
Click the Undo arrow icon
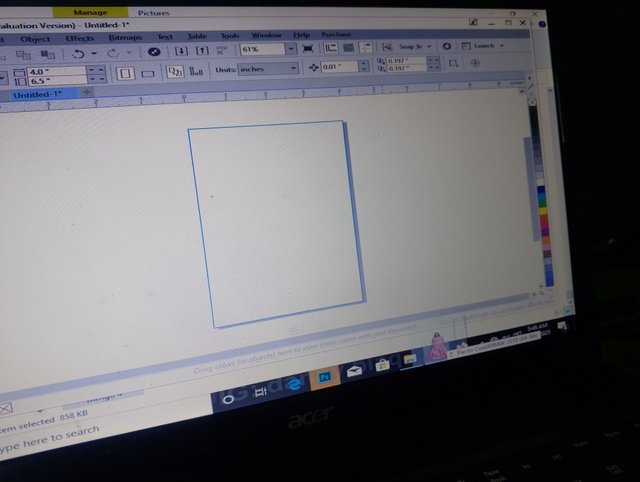78,54
